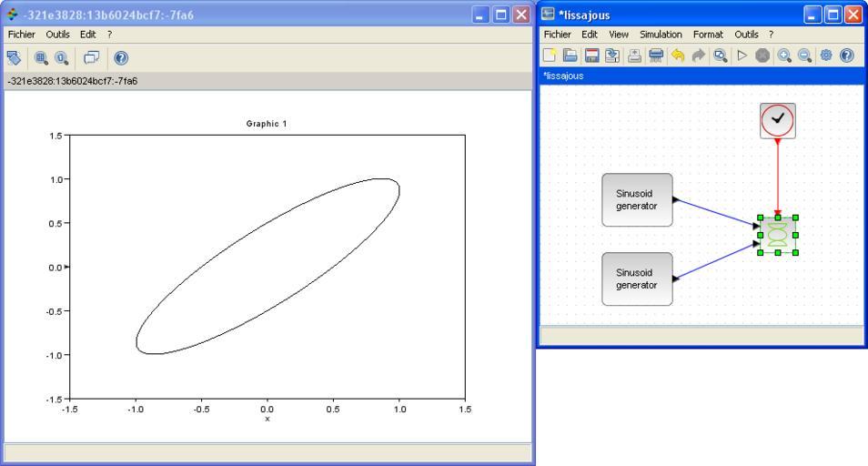Open the View menu in lissajous window
868x466 pixels.
619,34
